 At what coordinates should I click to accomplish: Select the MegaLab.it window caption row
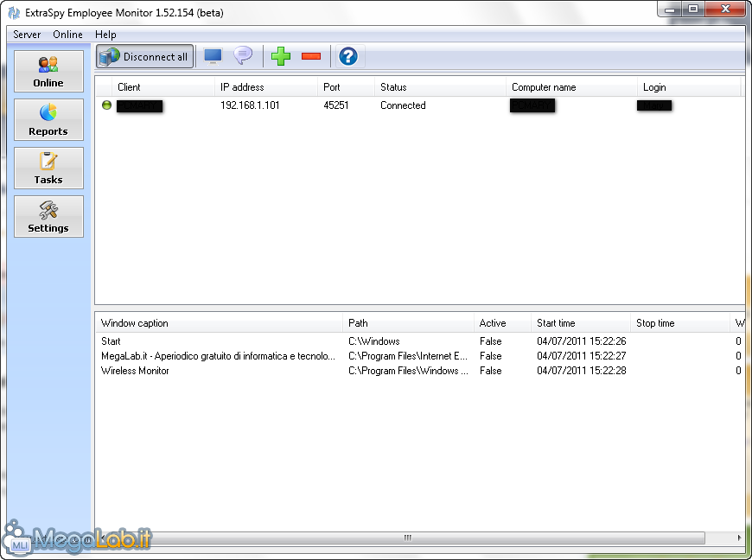pos(218,356)
